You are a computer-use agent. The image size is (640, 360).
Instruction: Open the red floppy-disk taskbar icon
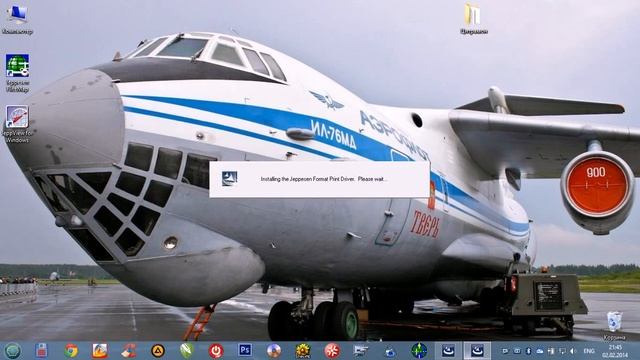pyautogui.click(x=42, y=351)
